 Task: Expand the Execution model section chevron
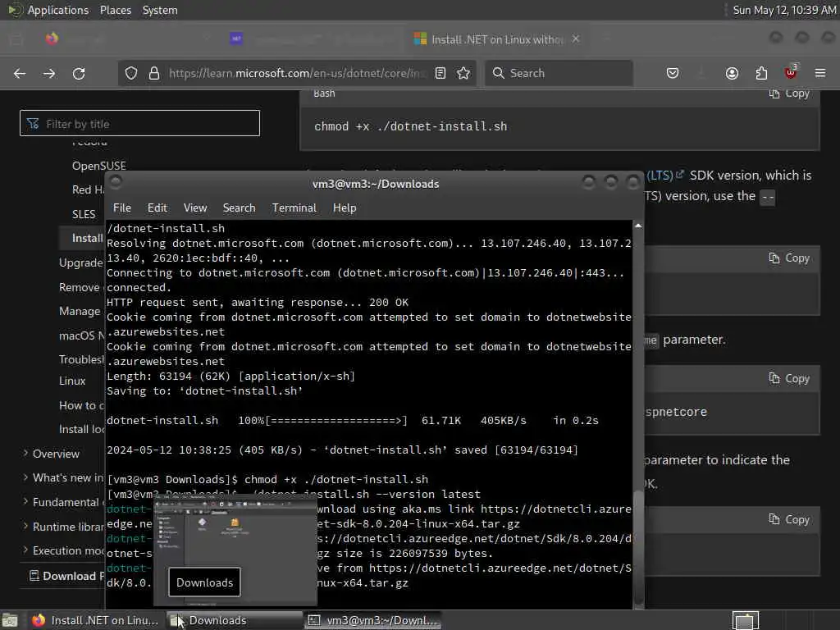(25, 550)
